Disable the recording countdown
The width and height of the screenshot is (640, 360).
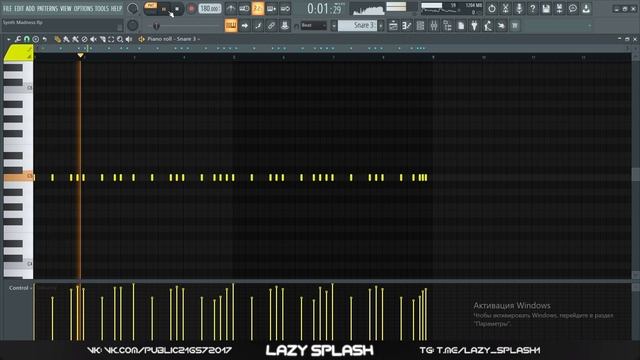[x=258, y=9]
